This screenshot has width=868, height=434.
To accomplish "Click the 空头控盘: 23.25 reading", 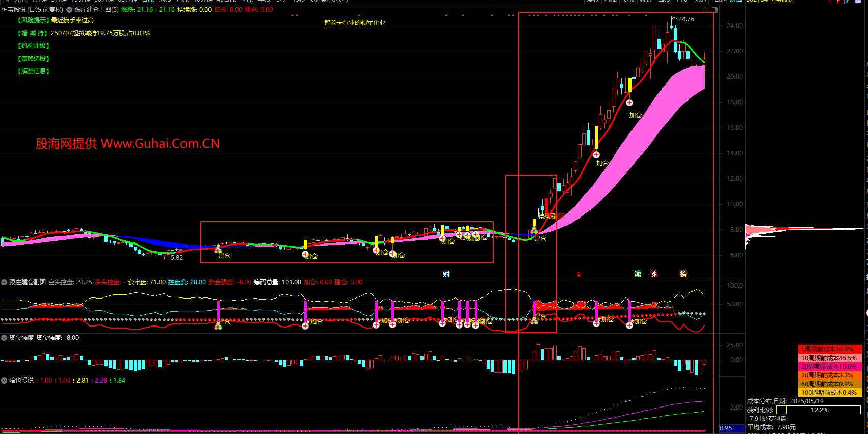I will click(70, 282).
